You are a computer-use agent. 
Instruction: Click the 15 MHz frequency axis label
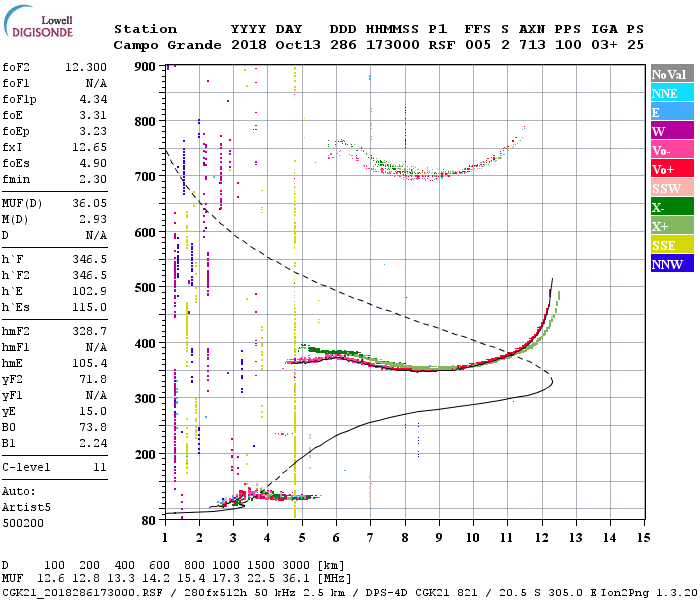point(643,538)
